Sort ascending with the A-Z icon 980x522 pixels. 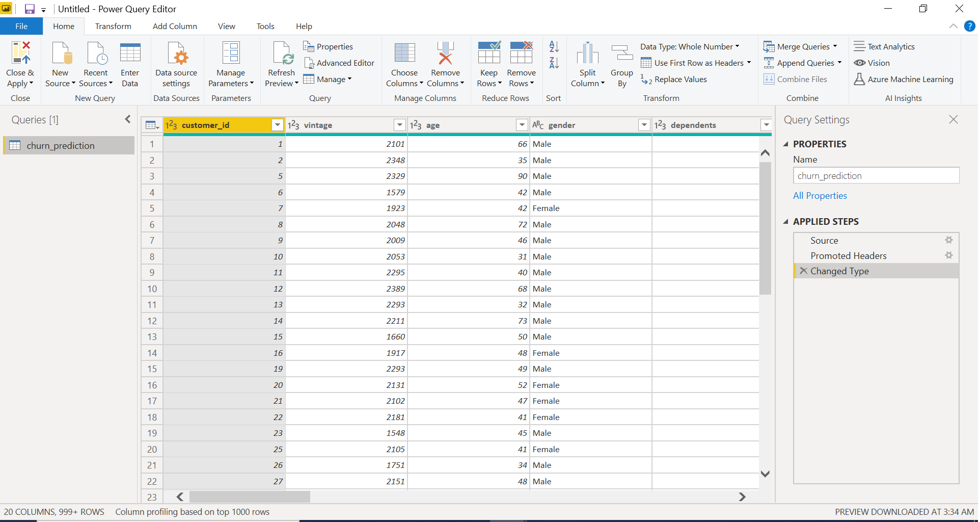pyautogui.click(x=554, y=47)
